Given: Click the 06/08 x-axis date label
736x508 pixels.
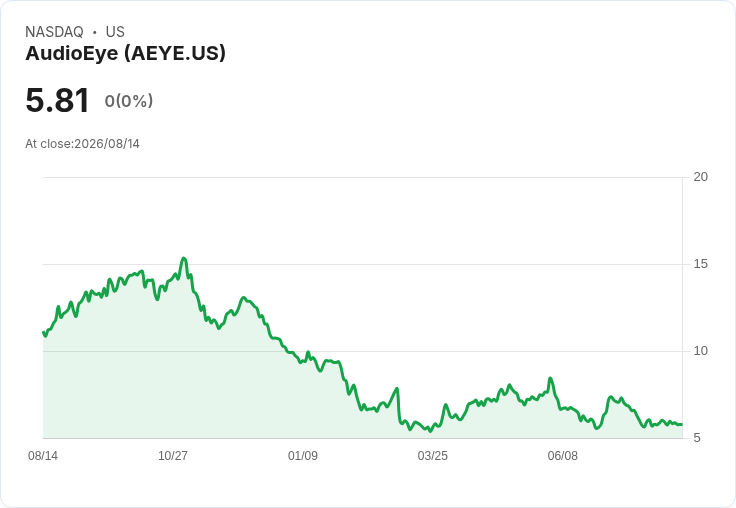Looking at the screenshot, I should pyautogui.click(x=563, y=455).
